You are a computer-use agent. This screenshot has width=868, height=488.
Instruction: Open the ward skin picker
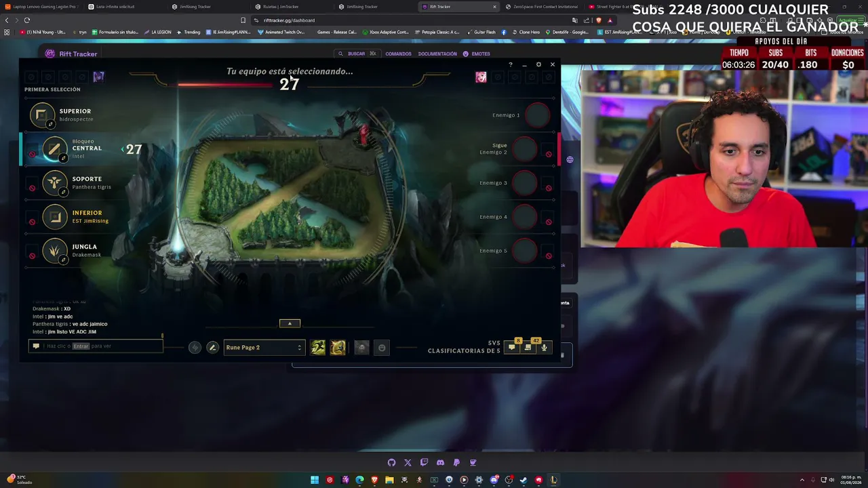tap(361, 348)
